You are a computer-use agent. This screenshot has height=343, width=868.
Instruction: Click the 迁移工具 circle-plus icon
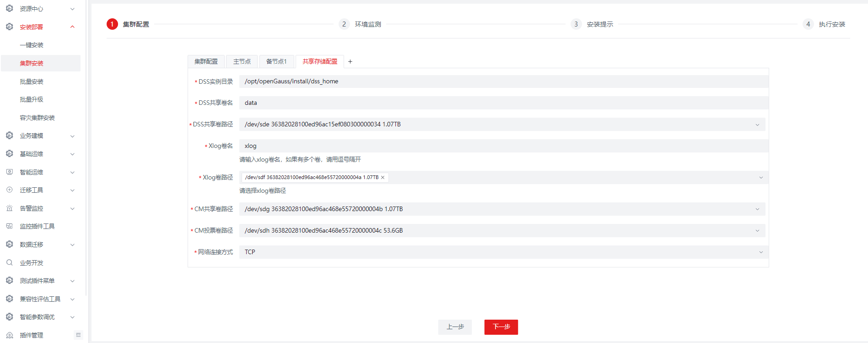point(10,190)
